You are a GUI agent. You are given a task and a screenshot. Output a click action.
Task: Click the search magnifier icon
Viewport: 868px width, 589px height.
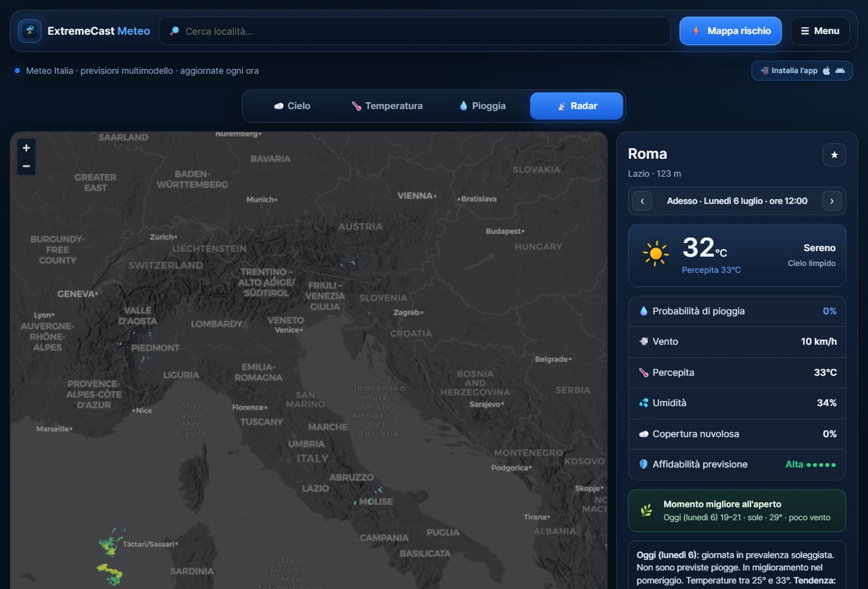174,31
